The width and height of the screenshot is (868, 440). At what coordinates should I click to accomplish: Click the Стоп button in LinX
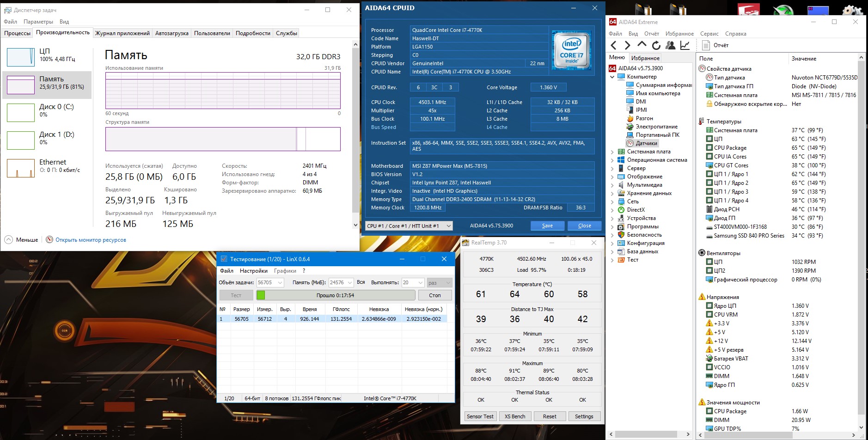coord(434,295)
